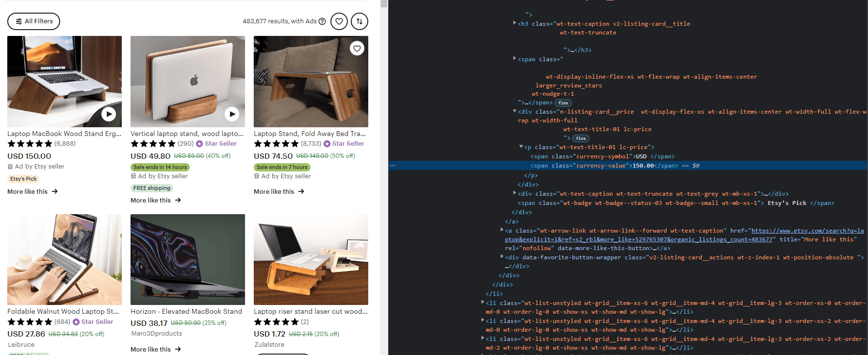868x355 pixels.
Task: Play video on Vertical laptop stand listing
Action: [232, 114]
